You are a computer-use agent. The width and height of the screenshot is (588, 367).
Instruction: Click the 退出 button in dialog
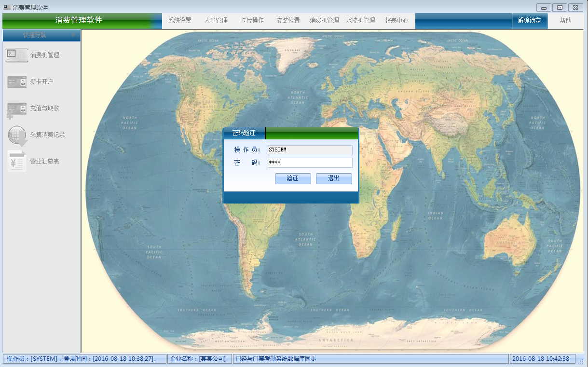[334, 178]
